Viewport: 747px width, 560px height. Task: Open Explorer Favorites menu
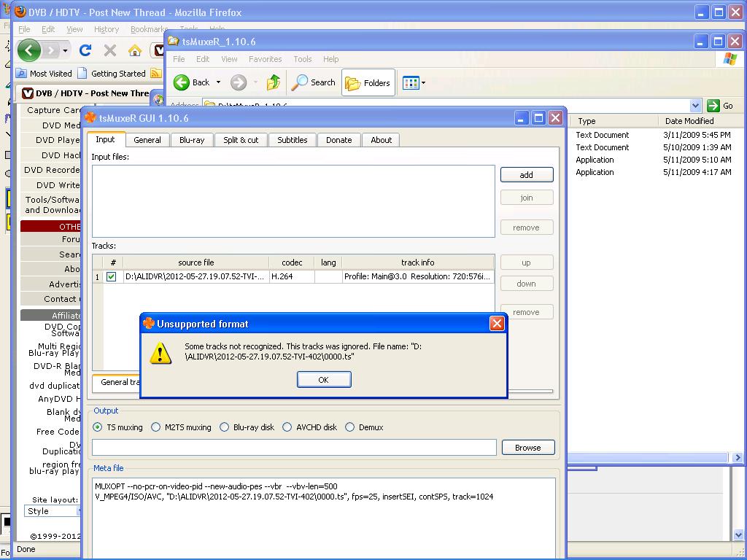(x=266, y=59)
